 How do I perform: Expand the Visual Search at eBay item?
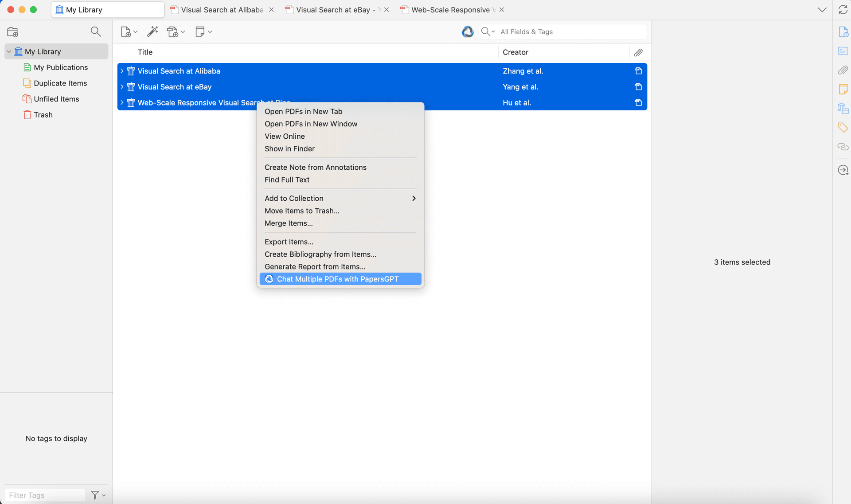122,87
